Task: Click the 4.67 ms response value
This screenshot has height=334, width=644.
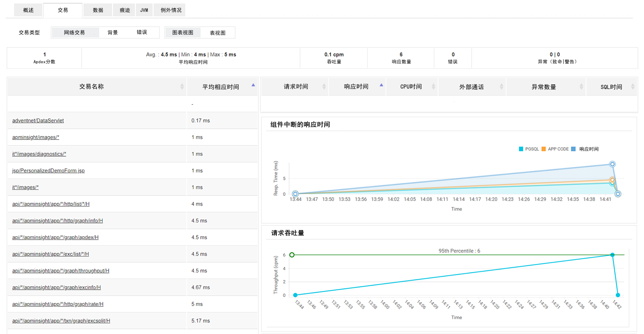Action: pos(201,288)
